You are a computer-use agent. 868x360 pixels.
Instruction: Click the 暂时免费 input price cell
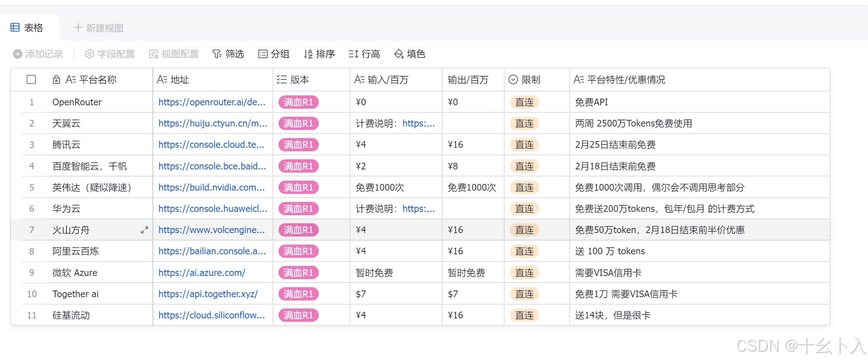[x=396, y=273]
